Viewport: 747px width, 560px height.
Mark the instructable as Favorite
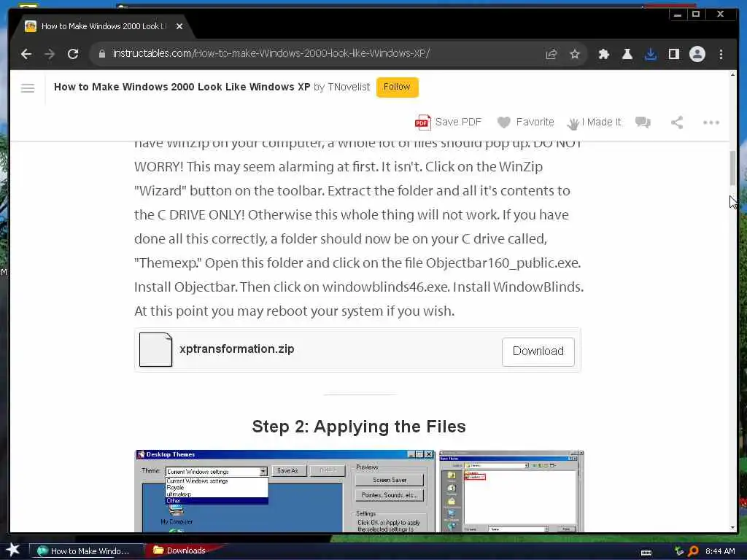tap(525, 122)
